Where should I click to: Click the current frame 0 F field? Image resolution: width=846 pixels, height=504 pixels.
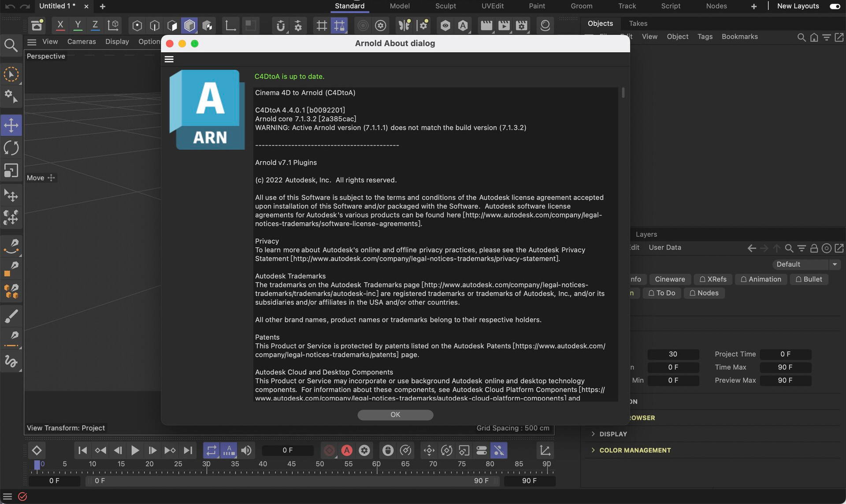click(x=287, y=450)
